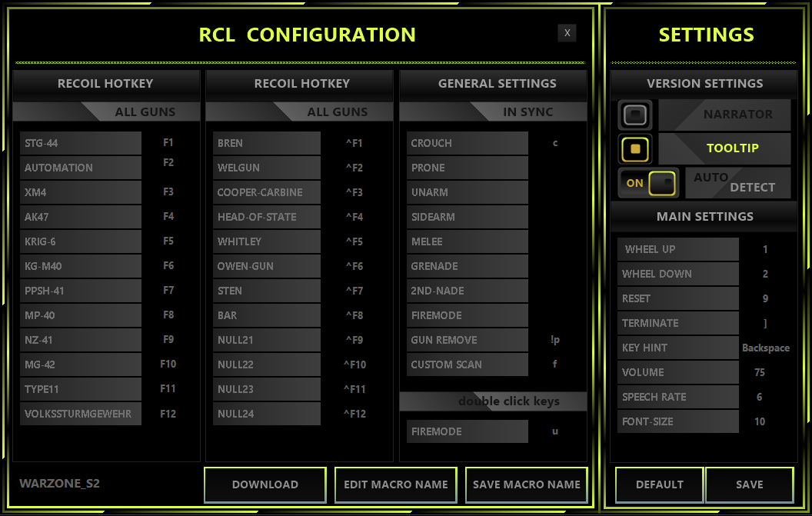
Task: Click the Key Hint Backspace field
Action: coord(765,348)
